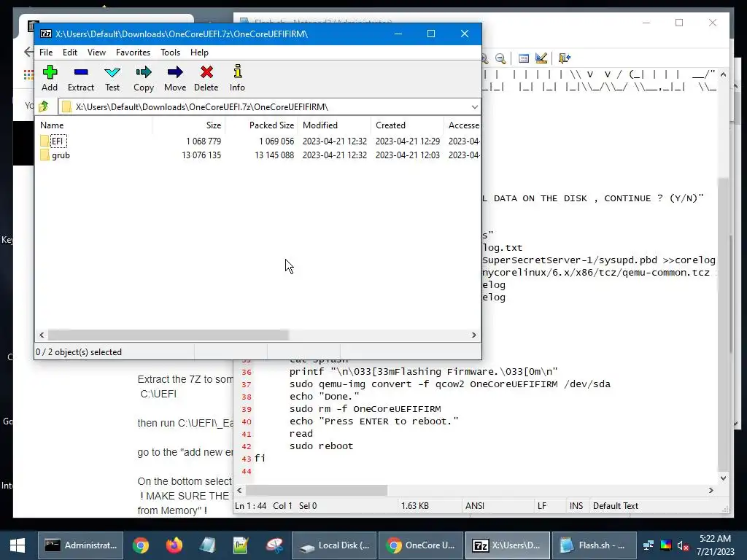Image resolution: width=747 pixels, height=560 pixels.
Task: Click line 37 qemu-img convert text
Action: 449,384
